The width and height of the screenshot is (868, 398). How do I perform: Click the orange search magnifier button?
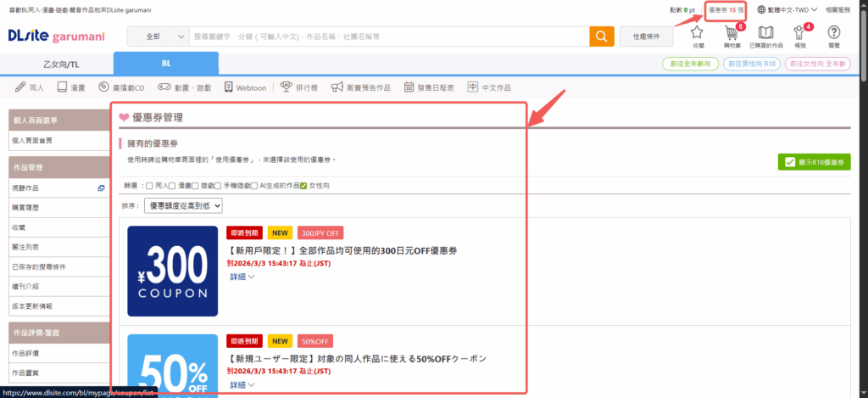click(x=601, y=36)
